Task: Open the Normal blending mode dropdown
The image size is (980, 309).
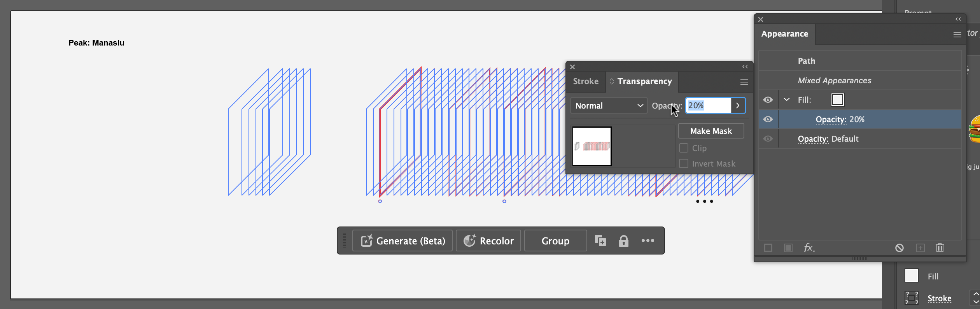Action: [609, 106]
